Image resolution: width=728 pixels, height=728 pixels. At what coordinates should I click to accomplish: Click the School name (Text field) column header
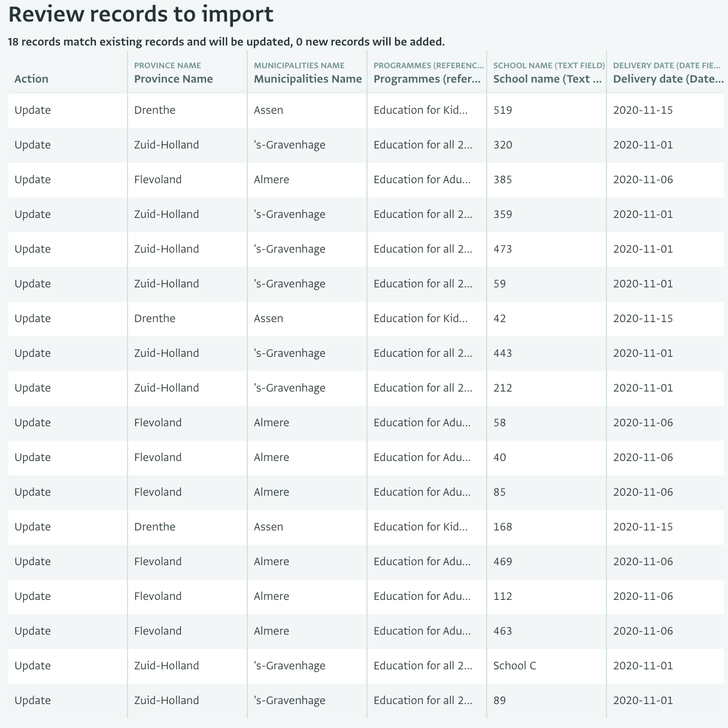545,78
